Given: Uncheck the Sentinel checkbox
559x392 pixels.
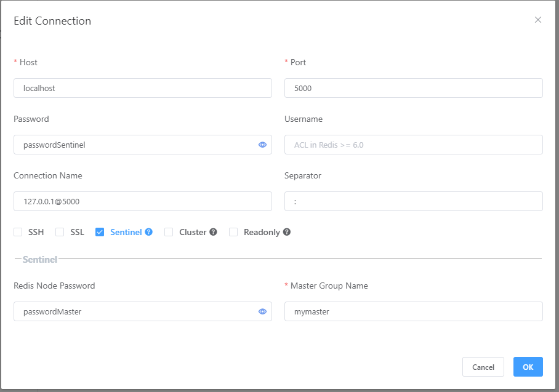Looking at the screenshot, I should 100,232.
